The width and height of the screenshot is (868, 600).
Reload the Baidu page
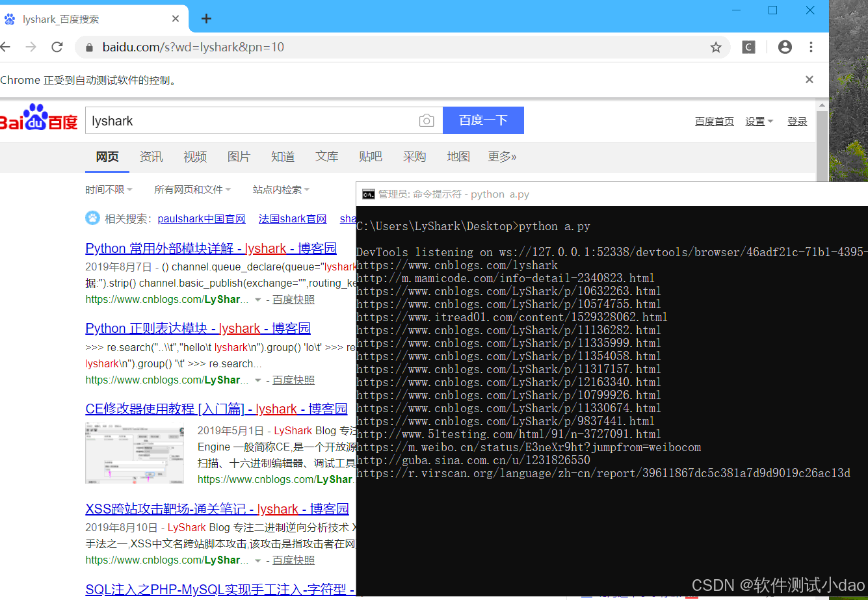coord(57,47)
